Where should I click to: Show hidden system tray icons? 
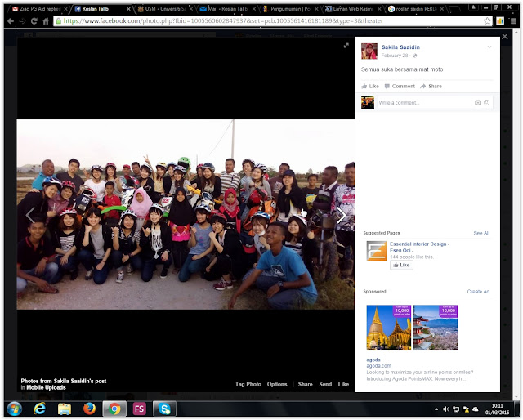(436, 409)
